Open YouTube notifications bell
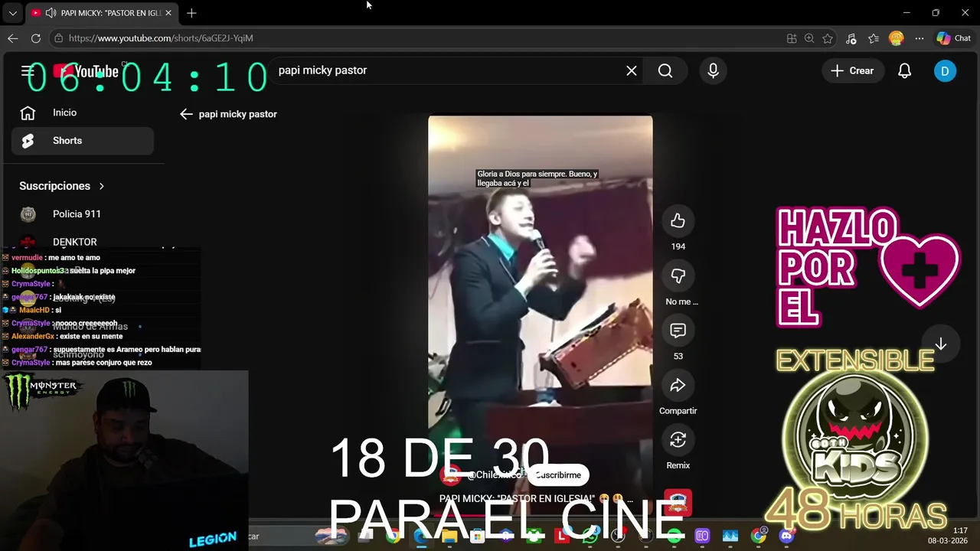Screen dimensions: 980x551 tap(904, 70)
